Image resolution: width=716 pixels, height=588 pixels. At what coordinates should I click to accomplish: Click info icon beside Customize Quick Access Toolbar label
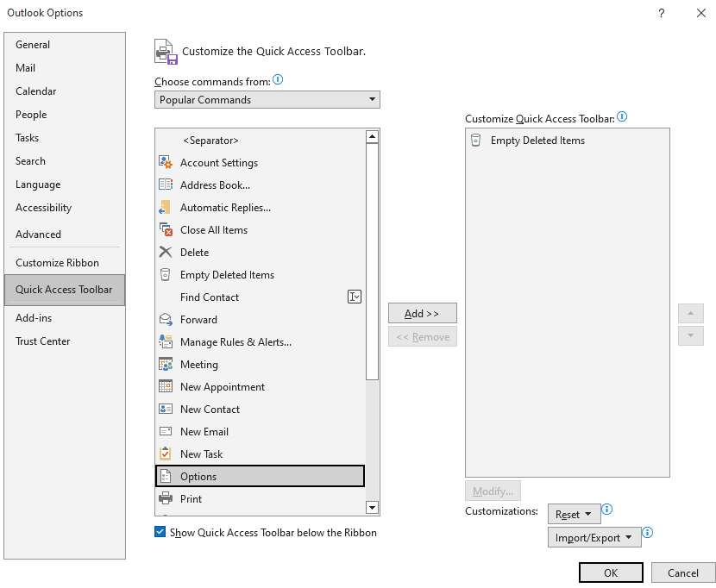622,117
